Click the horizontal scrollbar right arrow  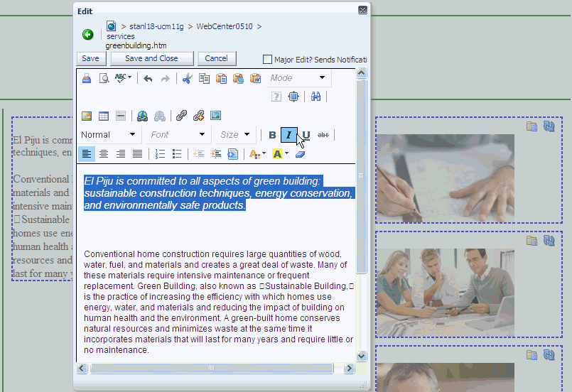click(349, 369)
